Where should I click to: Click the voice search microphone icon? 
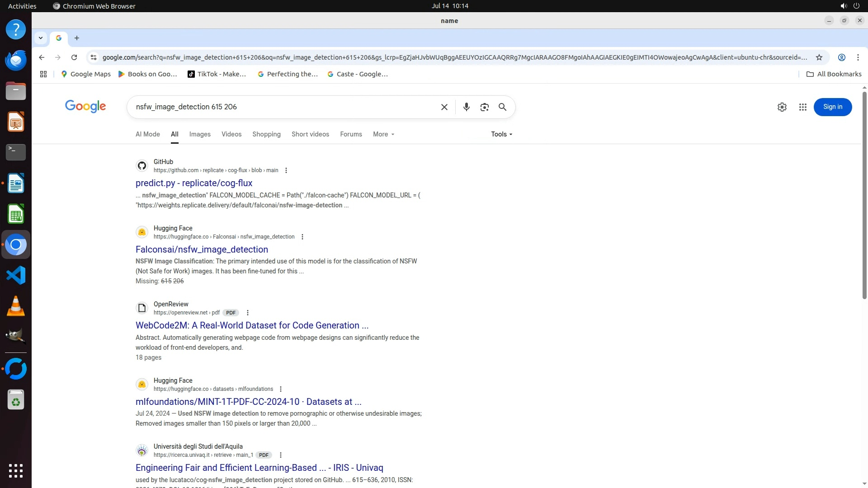(466, 107)
